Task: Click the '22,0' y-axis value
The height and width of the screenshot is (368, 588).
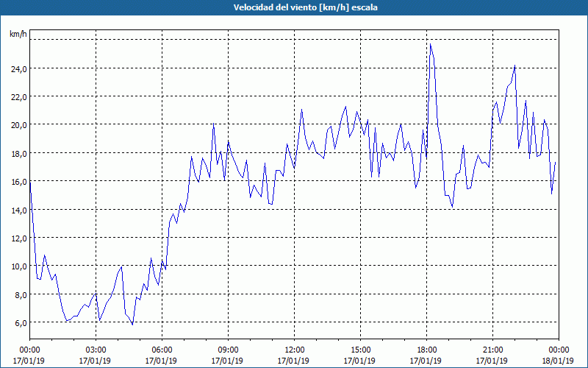Action: click(x=19, y=97)
